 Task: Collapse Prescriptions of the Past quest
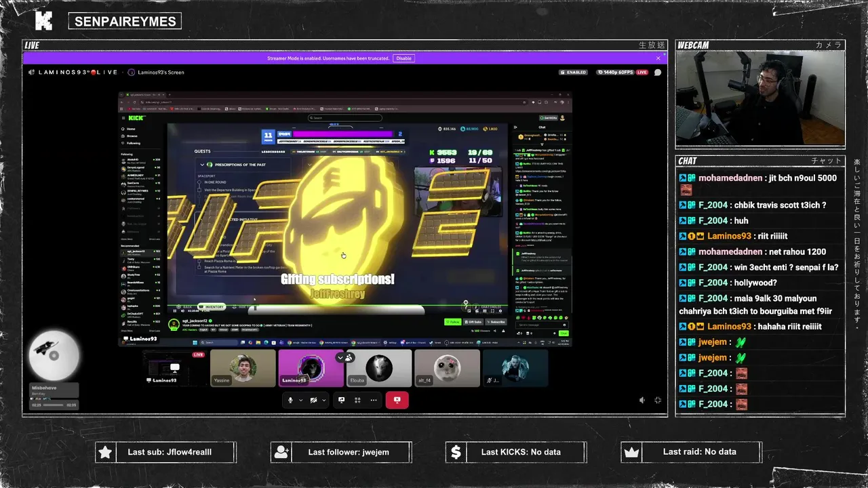(202, 165)
